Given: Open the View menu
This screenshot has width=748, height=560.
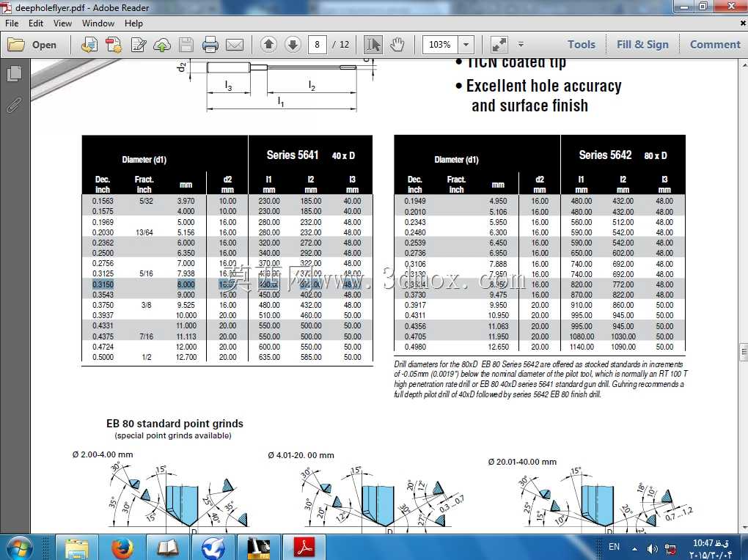Looking at the screenshot, I should [x=62, y=23].
